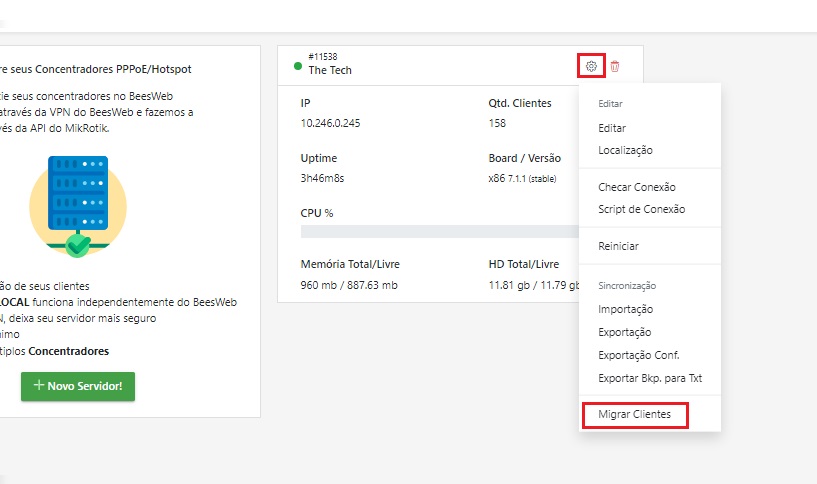Select Editar from the dropdown menu

pos(612,128)
